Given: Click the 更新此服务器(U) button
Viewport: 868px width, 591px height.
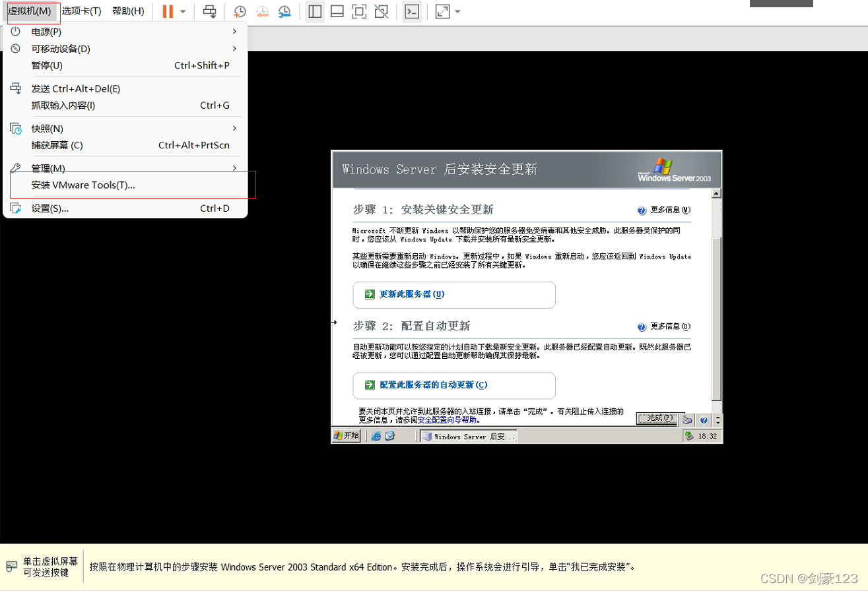Looking at the screenshot, I should [x=454, y=294].
